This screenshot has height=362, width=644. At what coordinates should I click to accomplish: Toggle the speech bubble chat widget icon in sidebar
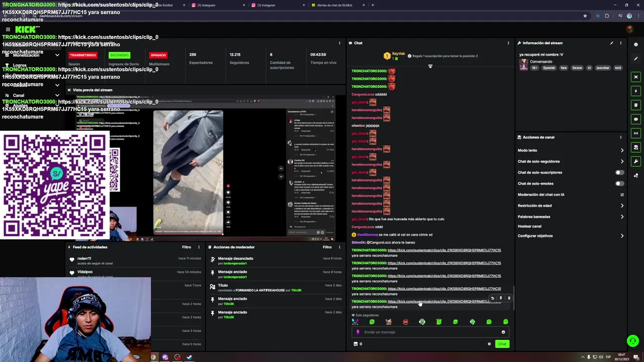point(636,119)
